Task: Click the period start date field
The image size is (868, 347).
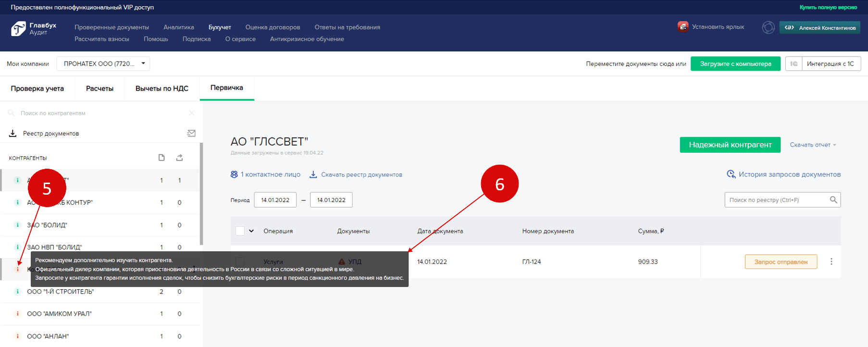Action: click(x=275, y=200)
